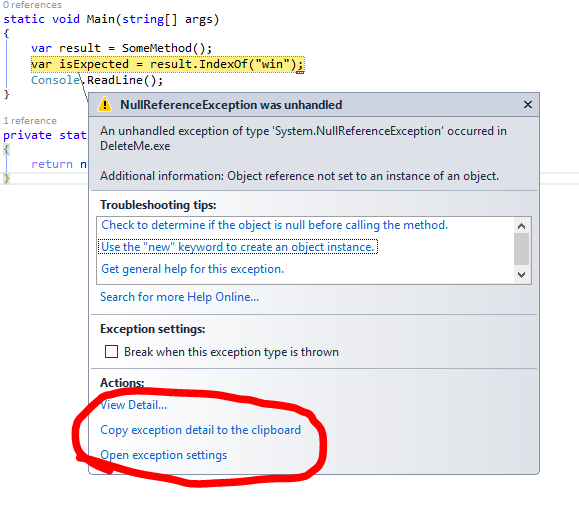The width and height of the screenshot is (579, 508).
Task: Close the NullReferenceException dialog
Action: pos(528,104)
